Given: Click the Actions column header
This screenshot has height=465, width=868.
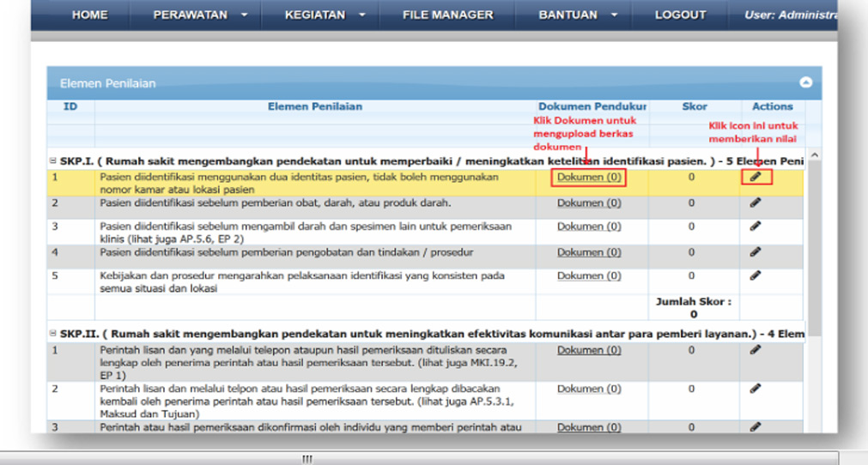Looking at the screenshot, I should click(772, 106).
